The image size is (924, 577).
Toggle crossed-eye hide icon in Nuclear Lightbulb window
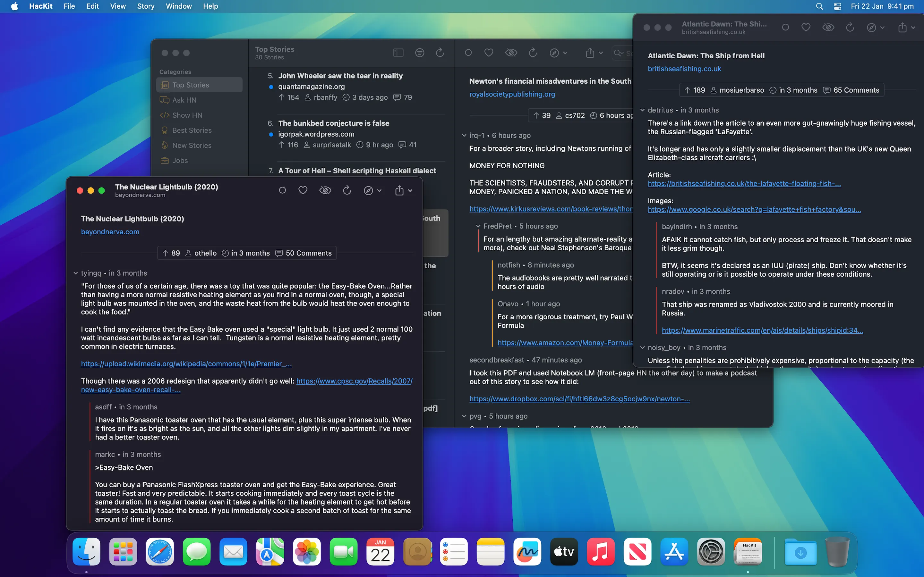tap(325, 190)
